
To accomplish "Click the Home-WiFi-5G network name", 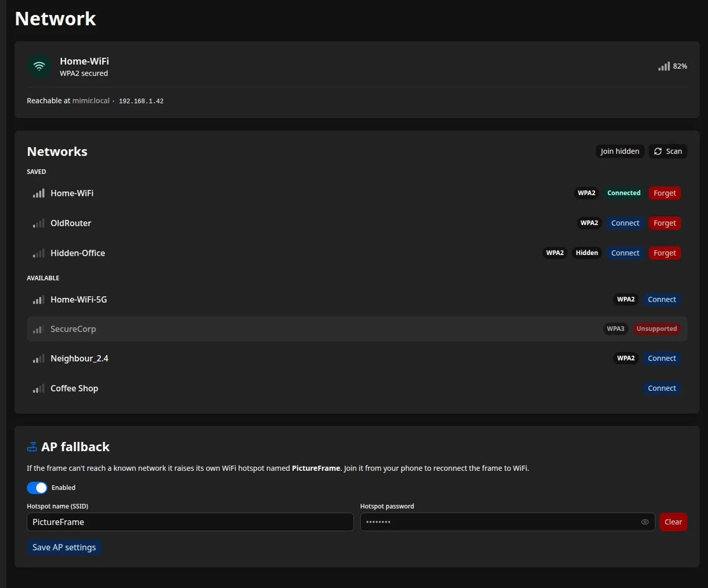I will pos(79,299).
